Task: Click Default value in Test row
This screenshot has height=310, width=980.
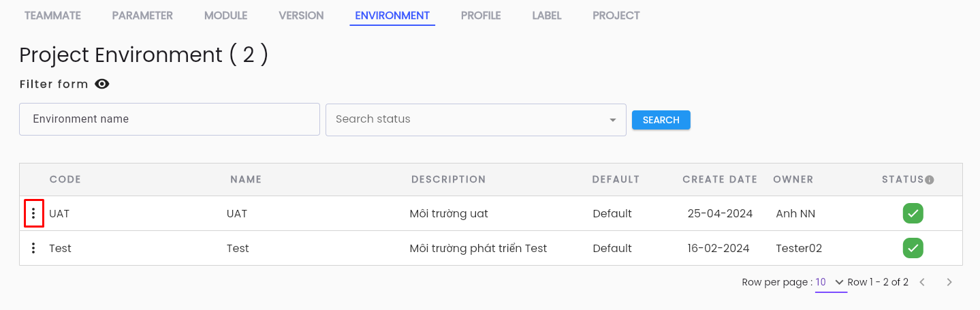Action: [612, 249]
